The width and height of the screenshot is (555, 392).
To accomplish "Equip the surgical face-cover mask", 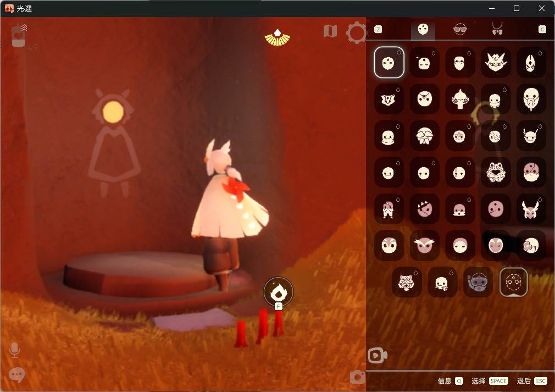I will coord(496,99).
